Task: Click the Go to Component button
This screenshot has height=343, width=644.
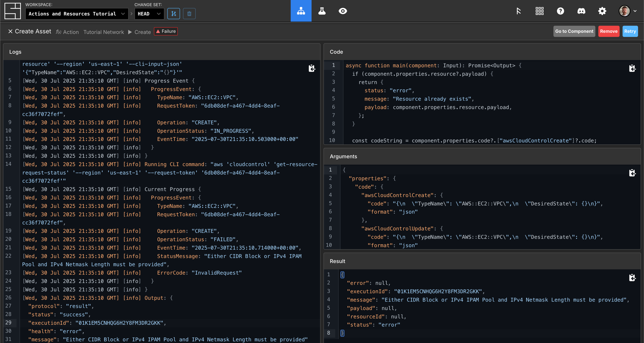Action: [x=574, y=31]
